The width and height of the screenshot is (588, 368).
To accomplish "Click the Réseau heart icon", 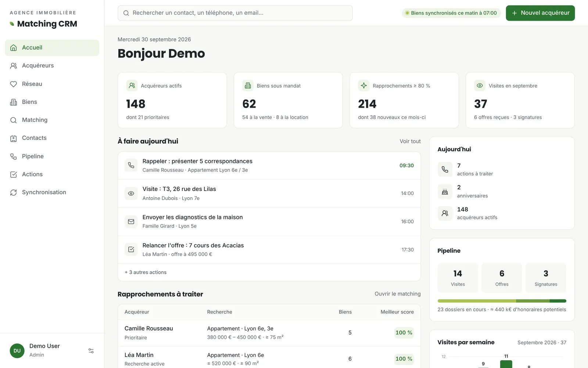I will coord(14,84).
